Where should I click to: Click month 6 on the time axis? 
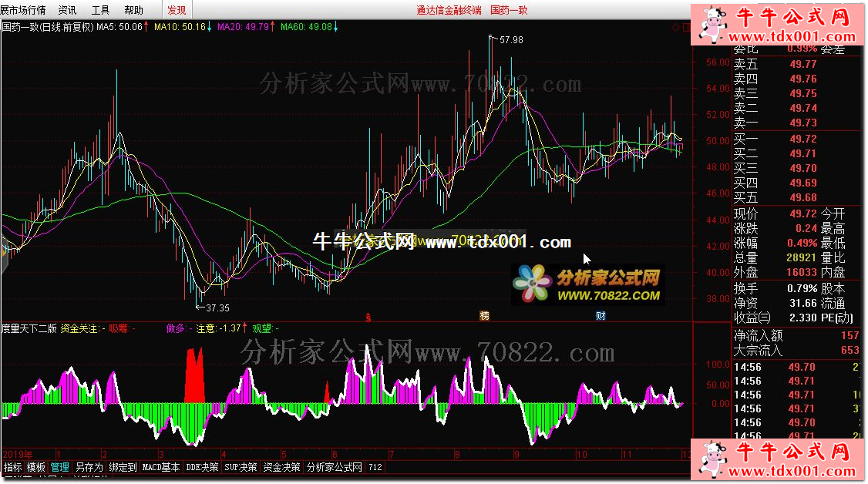coord(335,455)
